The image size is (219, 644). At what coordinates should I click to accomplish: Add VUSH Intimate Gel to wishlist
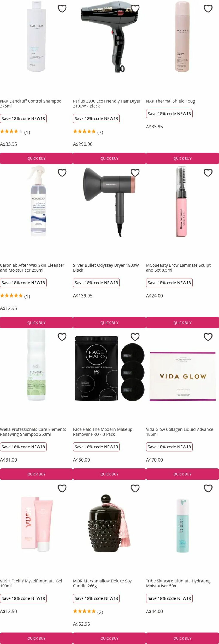tap(62, 488)
